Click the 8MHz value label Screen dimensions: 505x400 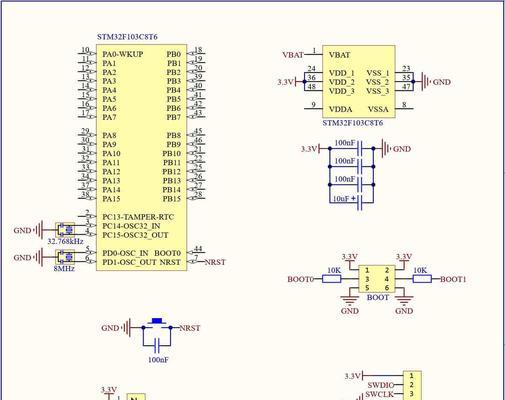click(64, 268)
